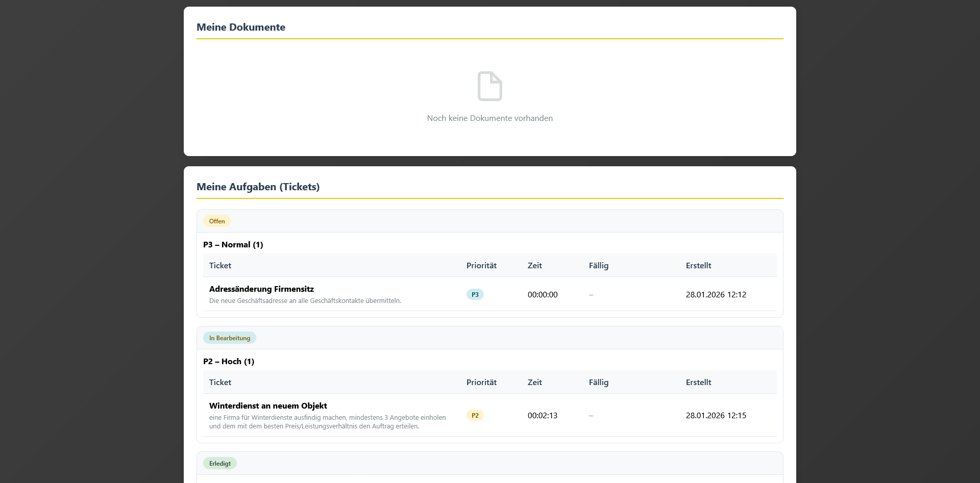
Task: Collapse the P3 – Normal (1) group
Action: (x=233, y=245)
